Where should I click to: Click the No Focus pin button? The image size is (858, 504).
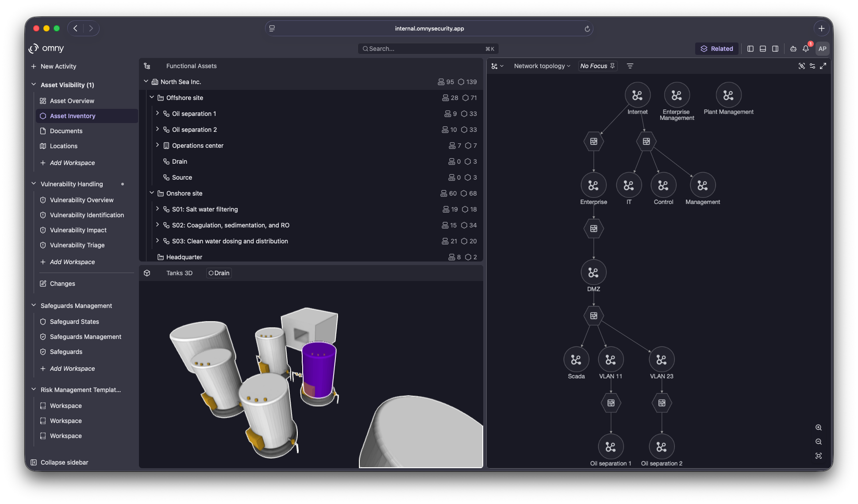point(598,66)
